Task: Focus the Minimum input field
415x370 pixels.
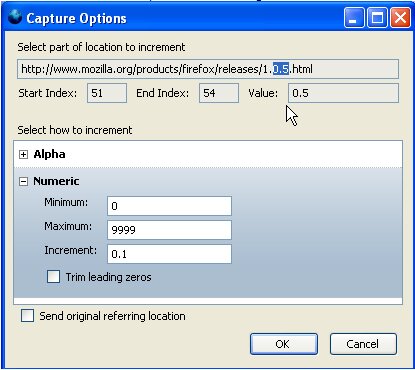Action: (169, 206)
